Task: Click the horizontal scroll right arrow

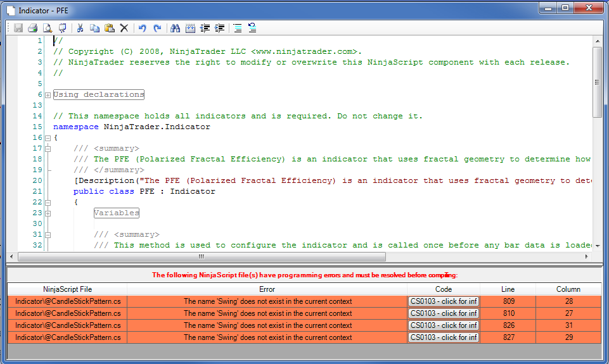Action: pos(586,256)
